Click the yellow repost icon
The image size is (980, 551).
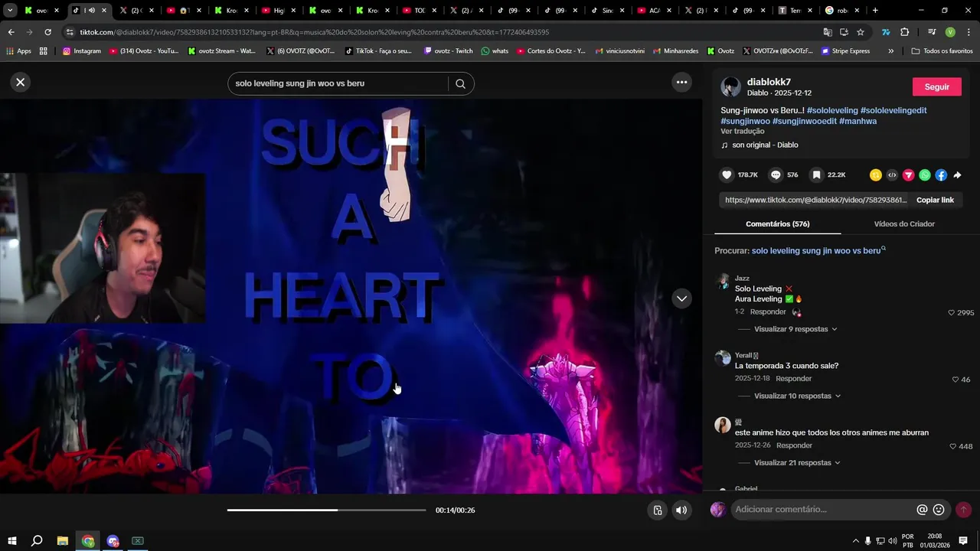pos(876,175)
